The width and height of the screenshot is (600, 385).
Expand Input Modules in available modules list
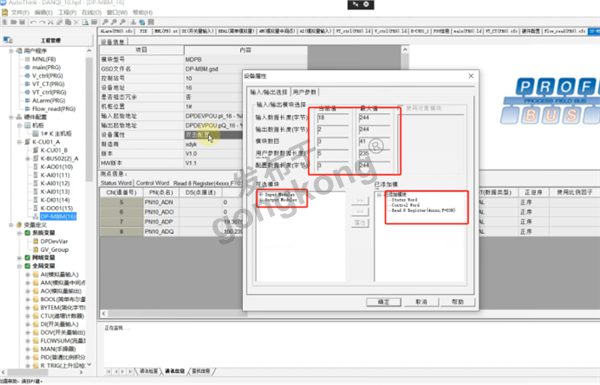[261, 195]
